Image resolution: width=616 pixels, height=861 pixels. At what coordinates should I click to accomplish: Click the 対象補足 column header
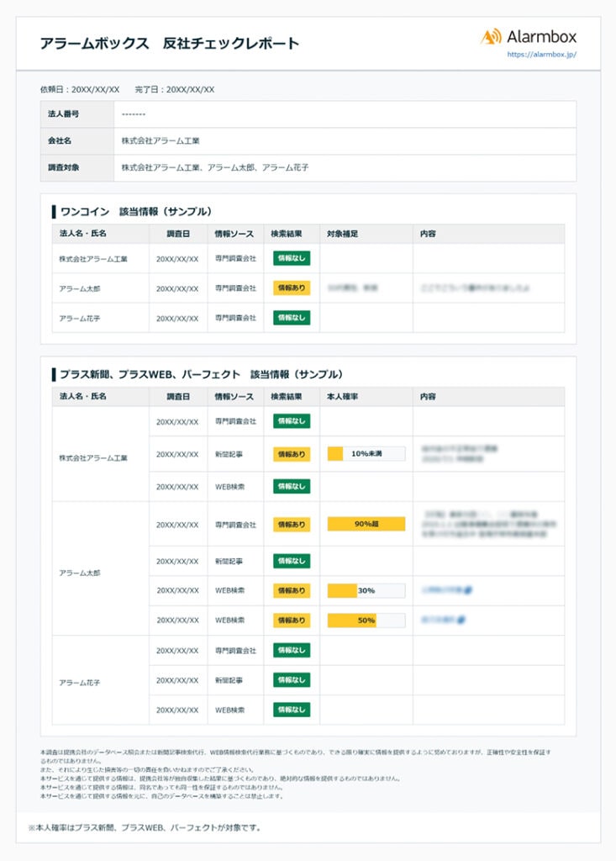coord(342,233)
